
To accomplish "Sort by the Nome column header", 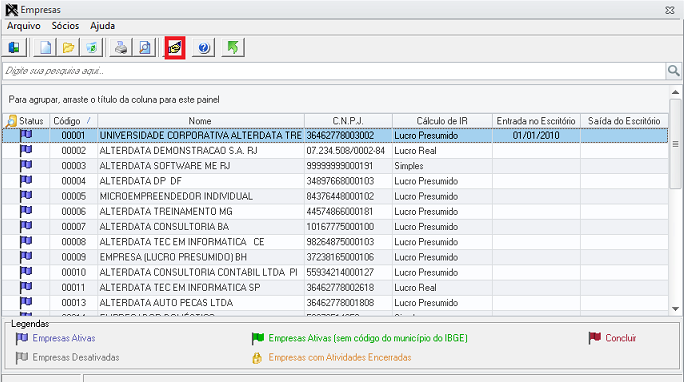I will click(x=201, y=121).
